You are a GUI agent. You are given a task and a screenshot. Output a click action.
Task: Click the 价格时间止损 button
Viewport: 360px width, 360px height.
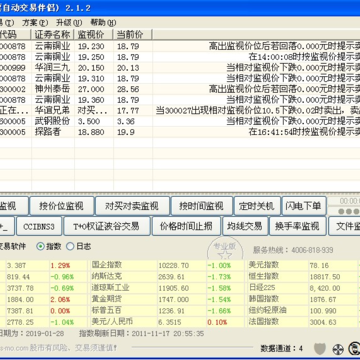pos(186,227)
